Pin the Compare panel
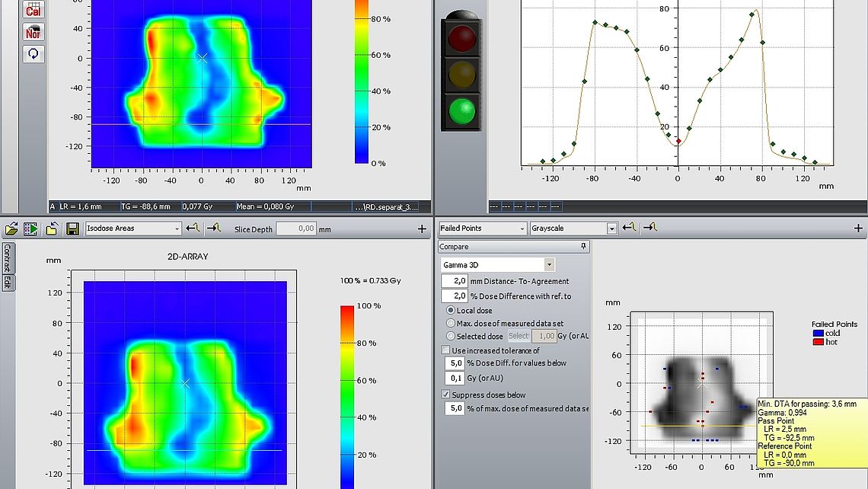Image resolution: width=868 pixels, height=489 pixels. (x=583, y=245)
